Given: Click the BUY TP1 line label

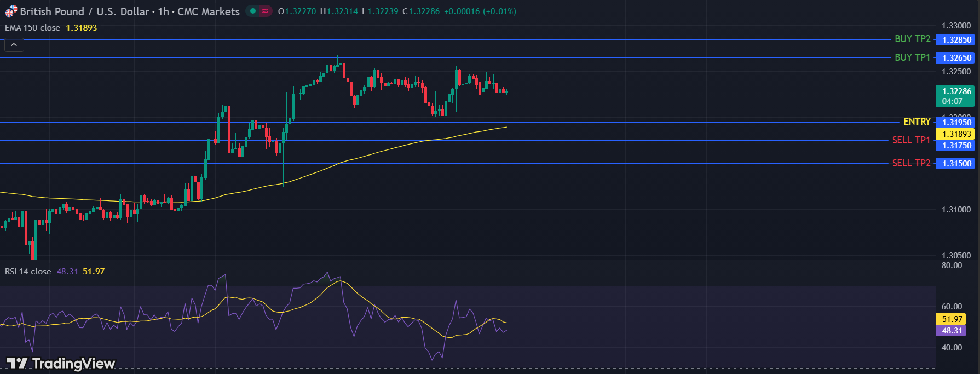Looking at the screenshot, I should (x=912, y=57).
